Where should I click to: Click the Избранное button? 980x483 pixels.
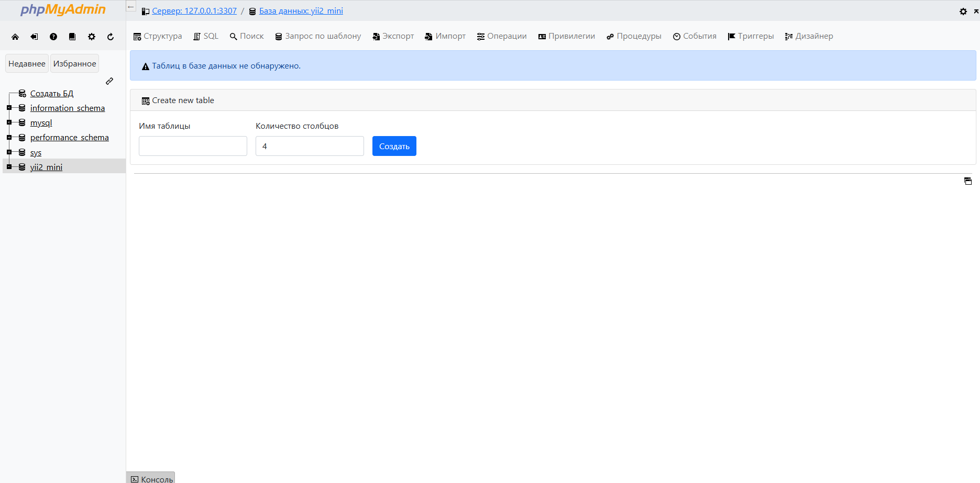tap(75, 63)
